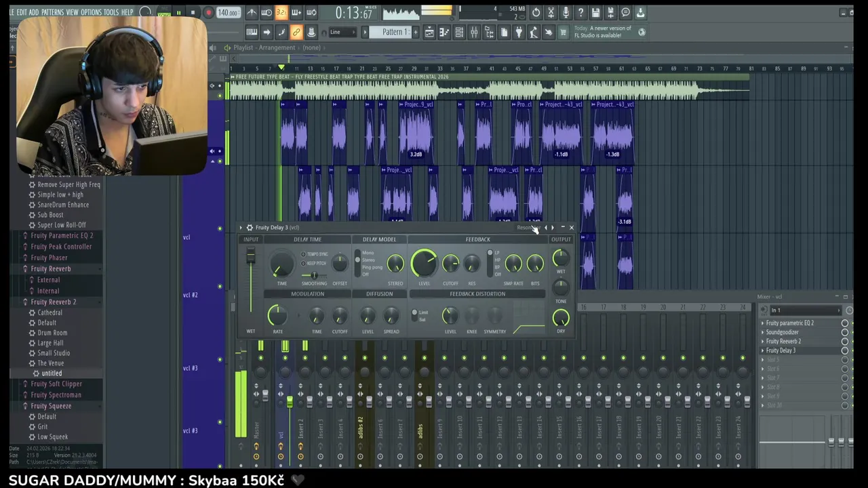Click the SMOOTHING slider in Delay Time

(313, 275)
